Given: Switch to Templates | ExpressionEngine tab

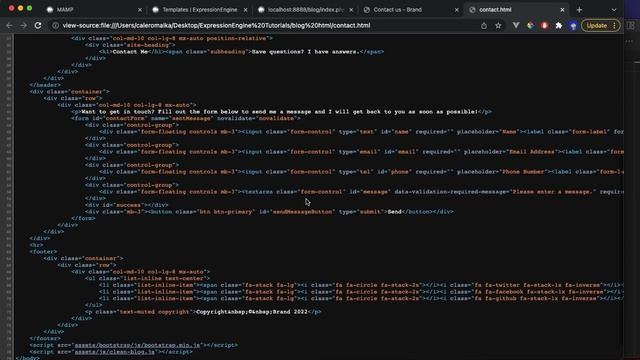Looking at the screenshot, I should pyautogui.click(x=200, y=10).
